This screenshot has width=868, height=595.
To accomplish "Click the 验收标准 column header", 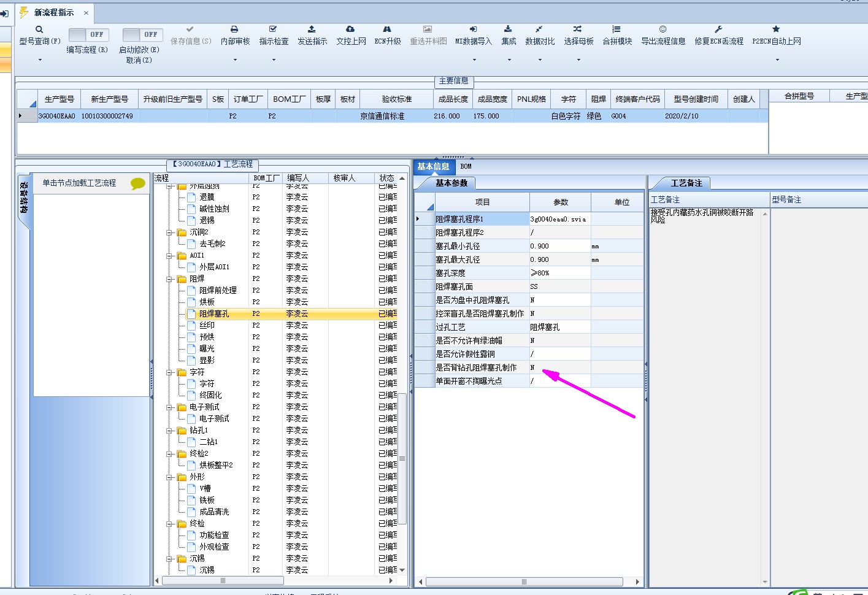I will (x=396, y=99).
